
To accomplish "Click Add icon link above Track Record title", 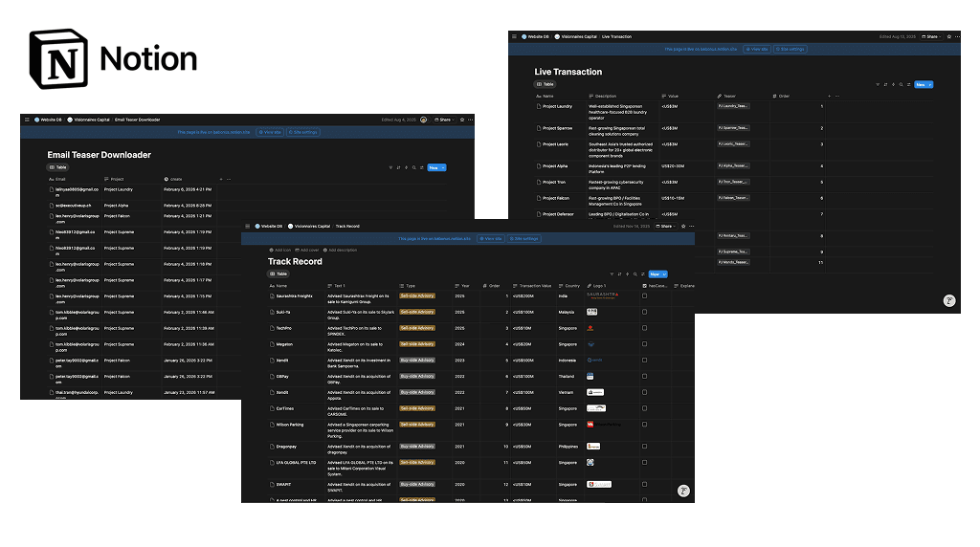I will [x=280, y=250].
